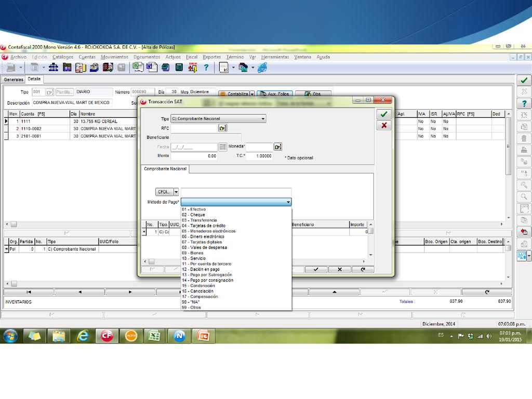
Task: Open the Contabiliza button dropdown arrow
Action: click(252, 94)
